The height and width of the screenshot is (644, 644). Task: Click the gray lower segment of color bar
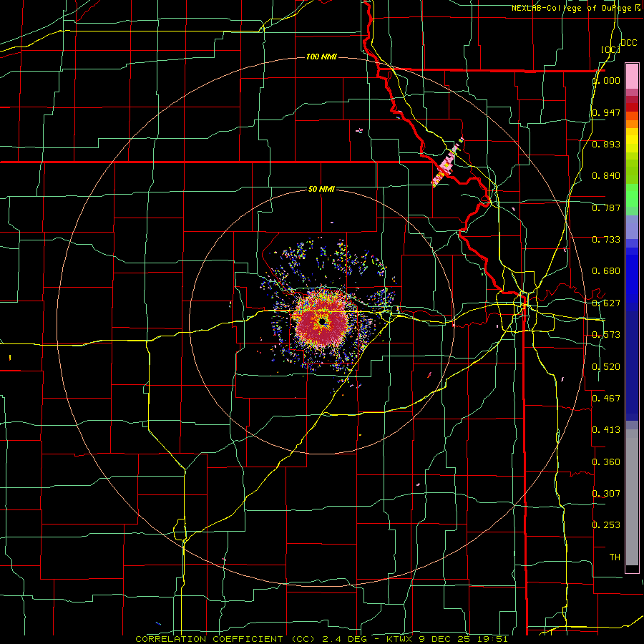632,497
